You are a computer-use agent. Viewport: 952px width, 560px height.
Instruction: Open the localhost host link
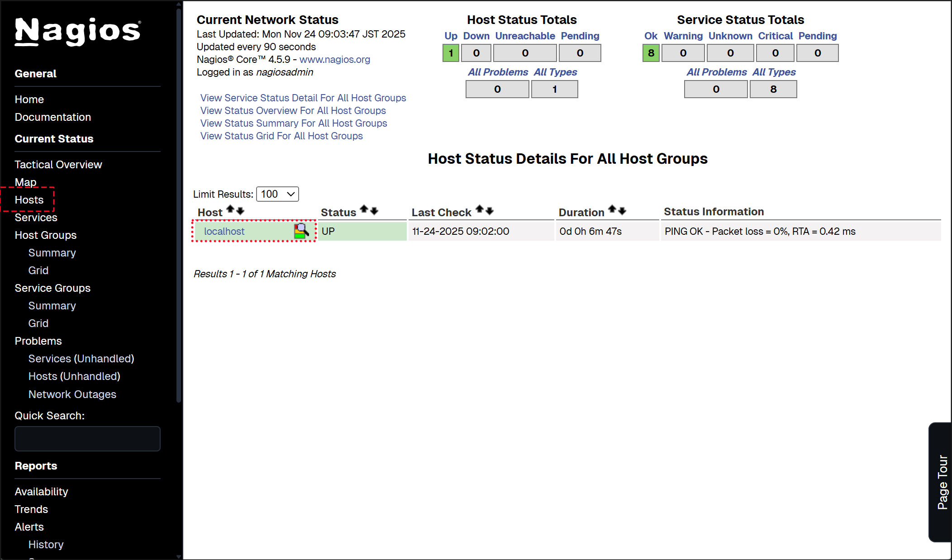pos(224,231)
